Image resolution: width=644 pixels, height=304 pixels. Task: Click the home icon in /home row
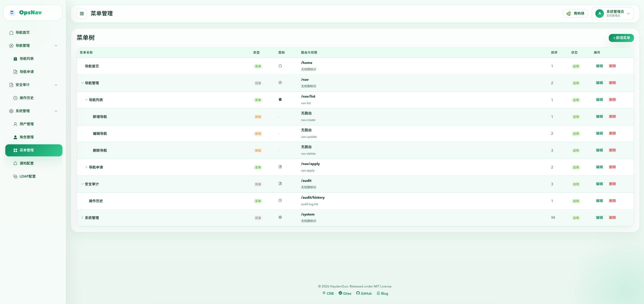click(280, 66)
